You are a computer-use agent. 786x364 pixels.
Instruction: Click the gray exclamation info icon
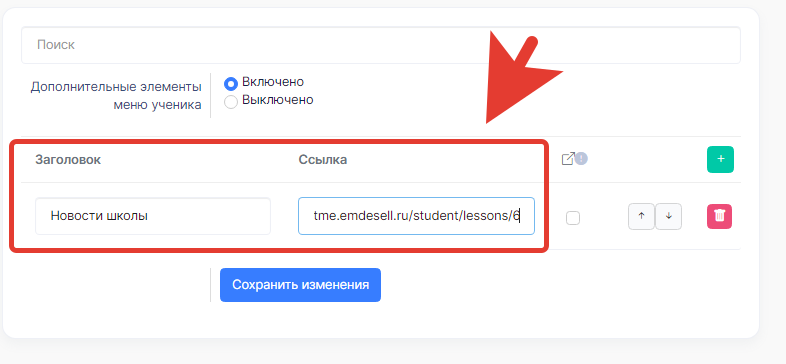(581, 158)
